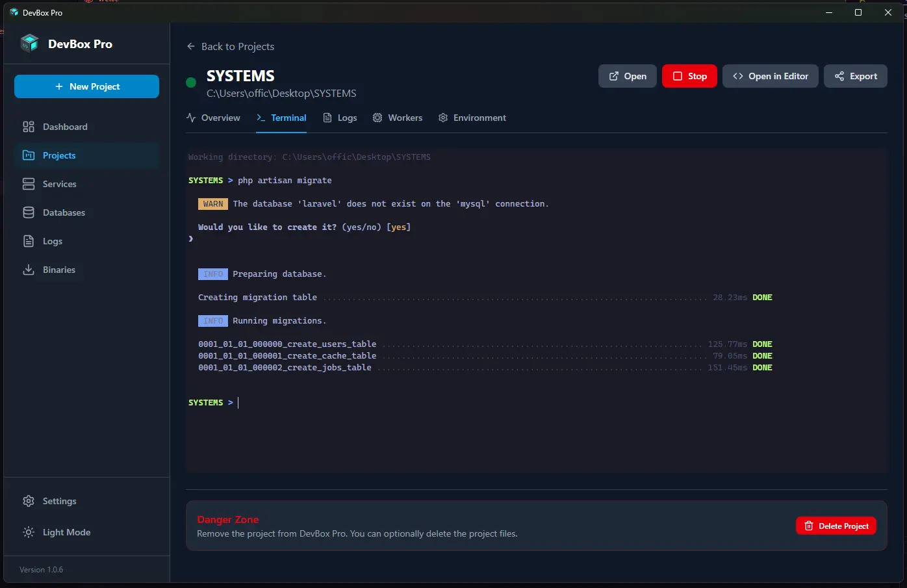Click the Services server icon

point(29,184)
